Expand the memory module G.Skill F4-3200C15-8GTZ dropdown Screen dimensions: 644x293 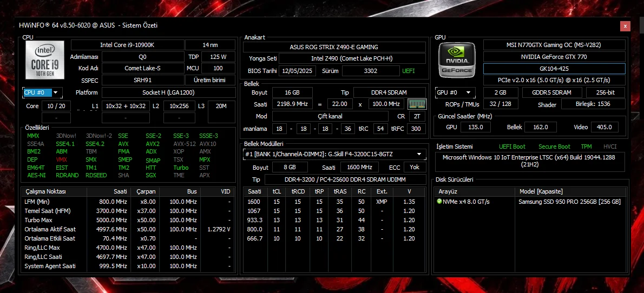334,154
